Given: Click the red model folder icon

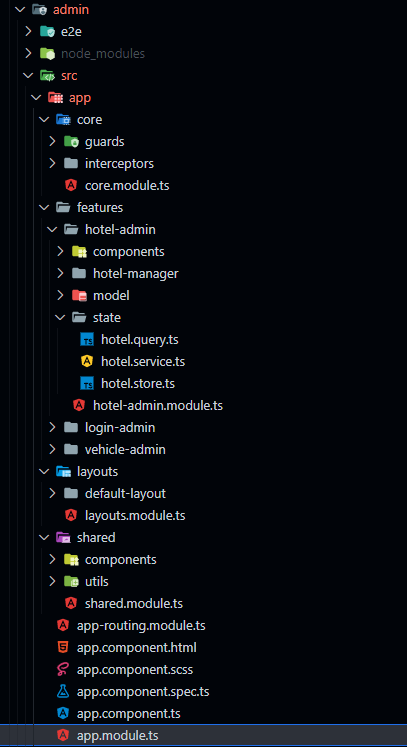Looking at the screenshot, I should tap(79, 295).
